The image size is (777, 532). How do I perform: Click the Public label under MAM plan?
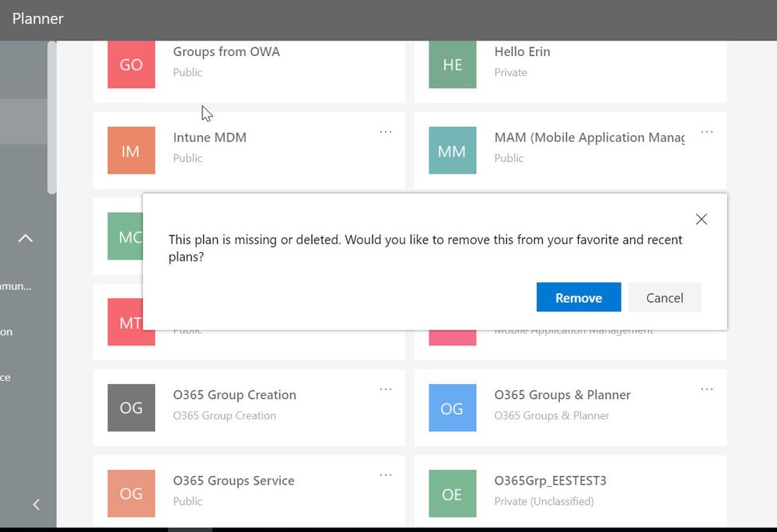tap(509, 158)
